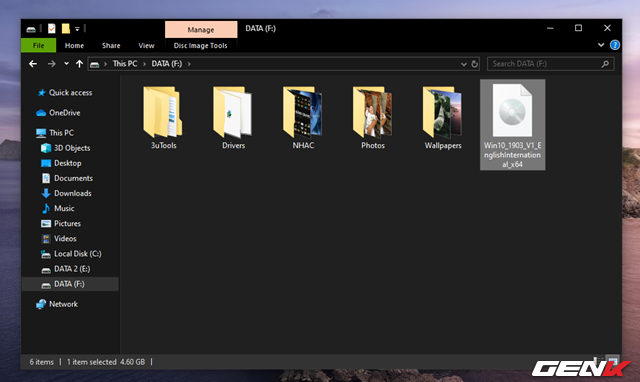This screenshot has height=382, width=640.
Task: Open the Drivers folder
Action: pyautogui.click(x=233, y=117)
